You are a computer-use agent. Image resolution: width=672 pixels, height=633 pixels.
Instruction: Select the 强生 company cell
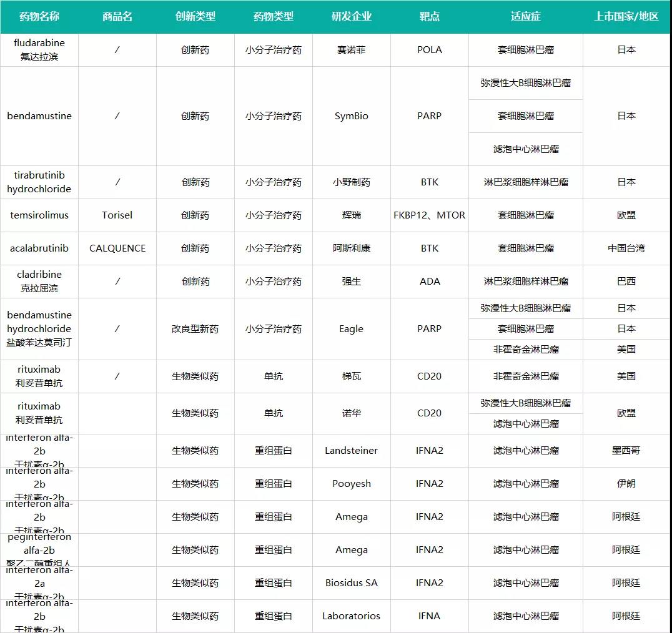352,282
